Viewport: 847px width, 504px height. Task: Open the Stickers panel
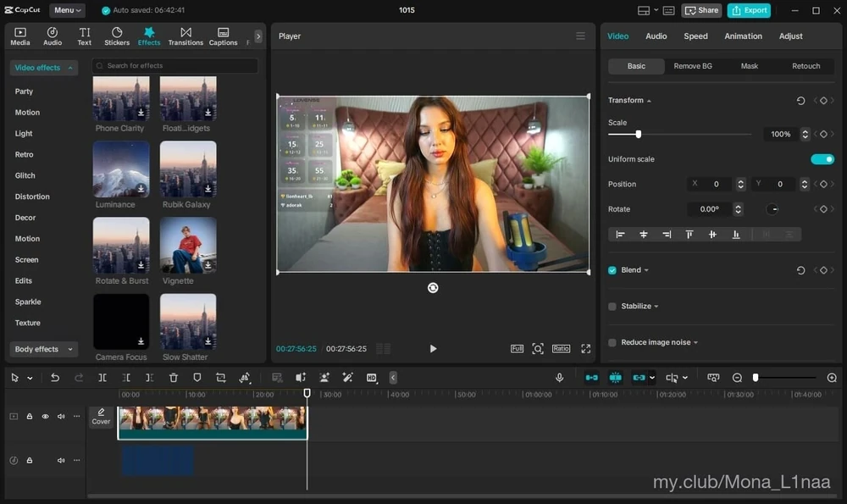click(117, 36)
